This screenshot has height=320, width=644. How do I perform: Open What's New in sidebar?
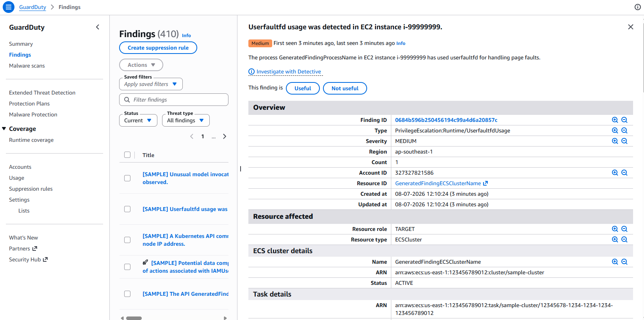23,238
